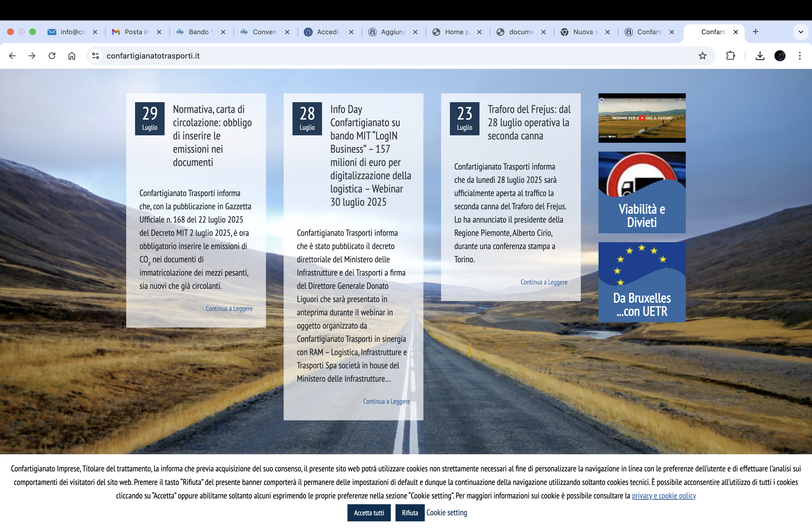Close the Home p tab

[x=479, y=32]
